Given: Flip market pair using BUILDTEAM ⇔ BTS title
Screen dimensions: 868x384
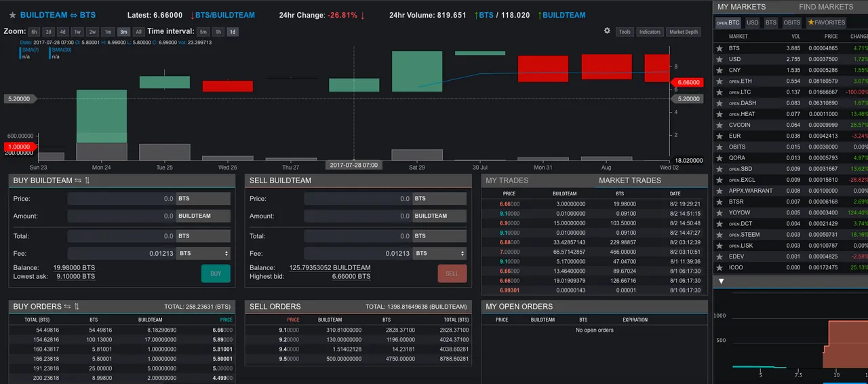Looking at the screenshot, I should pyautogui.click(x=58, y=15).
